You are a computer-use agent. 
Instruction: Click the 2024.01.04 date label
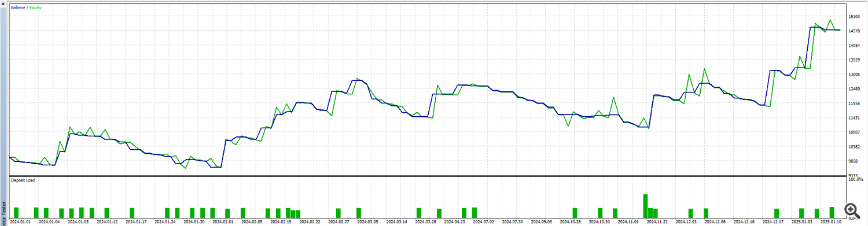(x=50, y=221)
